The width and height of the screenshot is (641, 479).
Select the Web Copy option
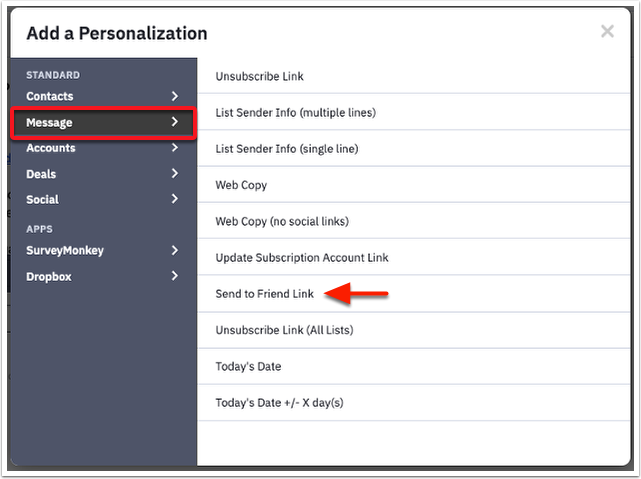click(x=241, y=185)
